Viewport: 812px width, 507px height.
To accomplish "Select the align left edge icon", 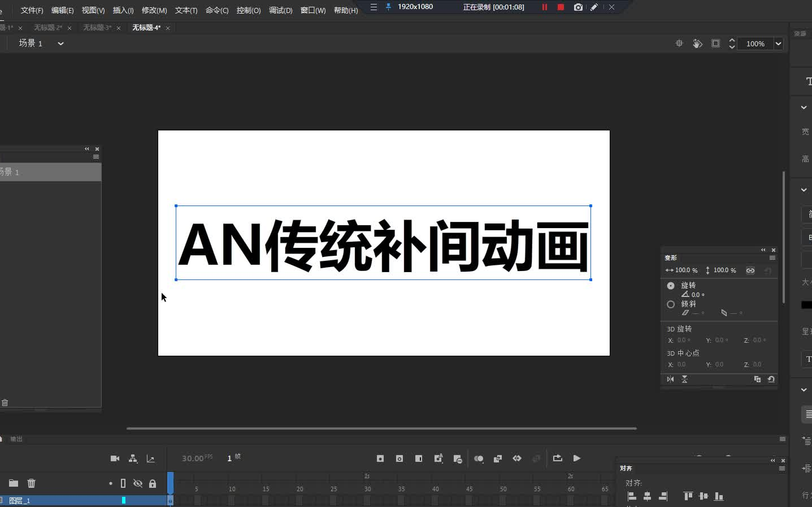I will tap(632, 496).
